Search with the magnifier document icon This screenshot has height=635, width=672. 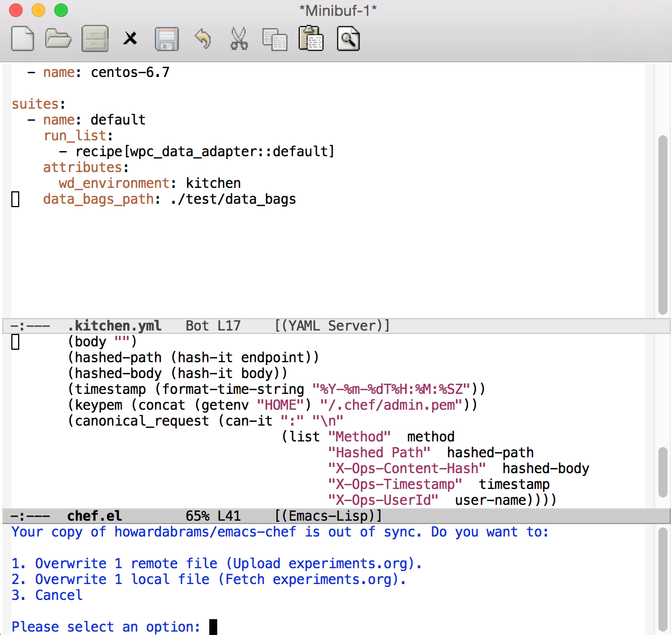[348, 39]
